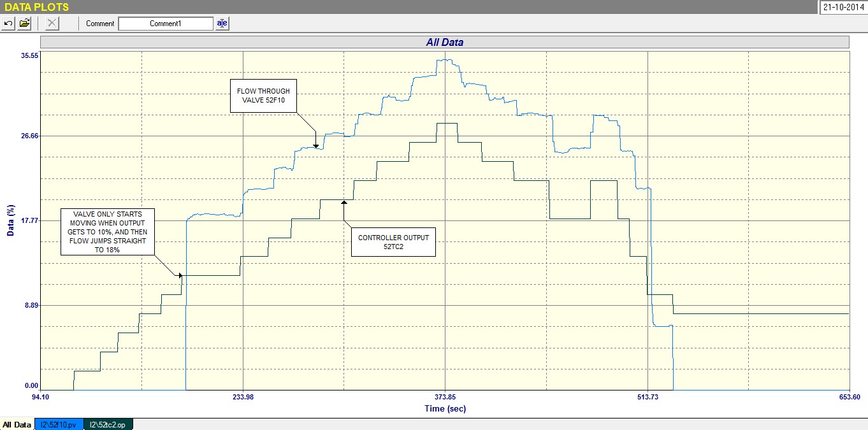Click the 373.85 time axis value

pyautogui.click(x=445, y=397)
